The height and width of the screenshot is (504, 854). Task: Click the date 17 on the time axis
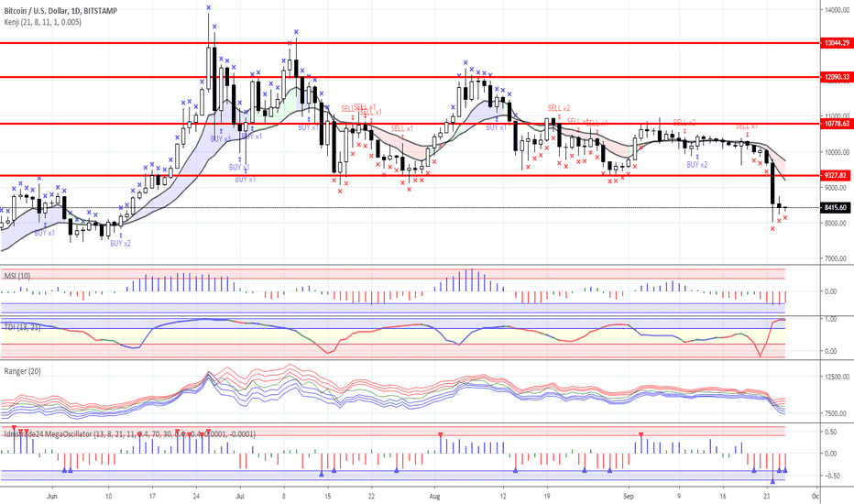tap(152, 497)
